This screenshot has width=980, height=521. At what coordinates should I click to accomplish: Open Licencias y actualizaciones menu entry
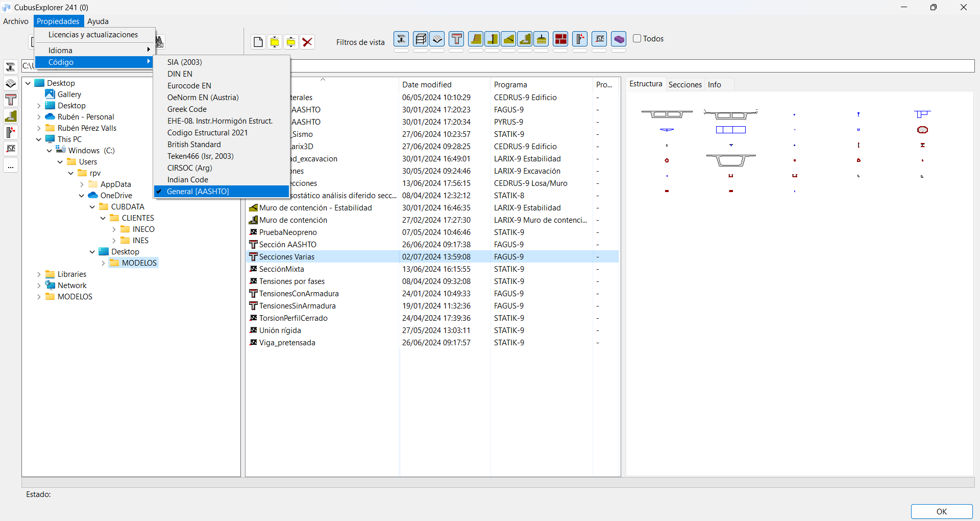click(93, 35)
